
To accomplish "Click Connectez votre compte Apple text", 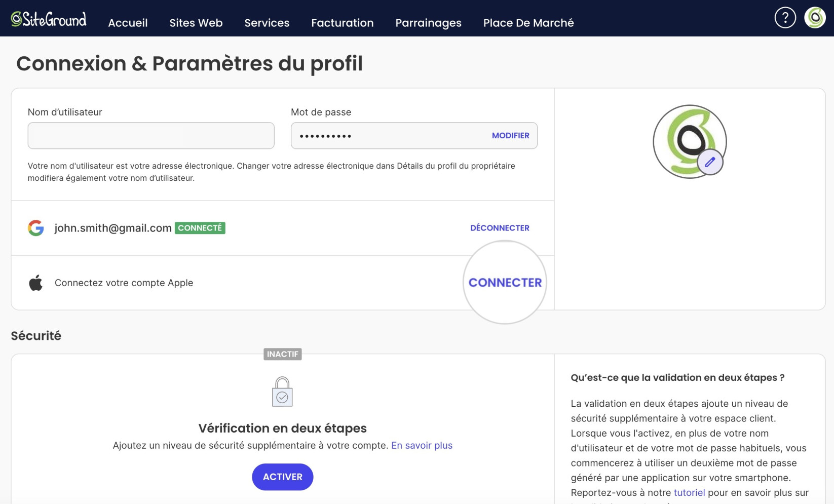I will click(124, 283).
